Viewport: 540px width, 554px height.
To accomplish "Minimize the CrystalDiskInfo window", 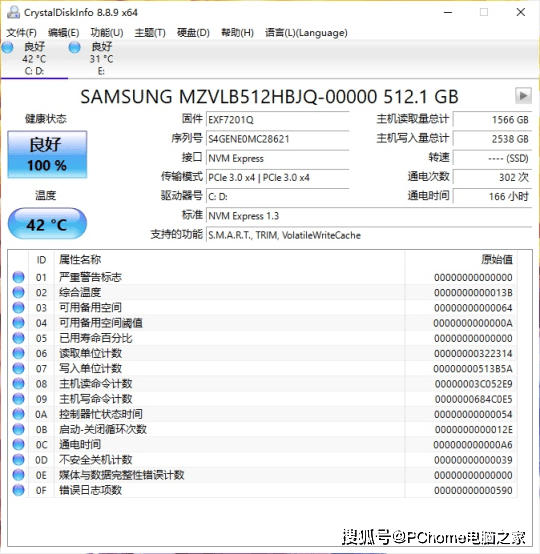I will [x=448, y=12].
